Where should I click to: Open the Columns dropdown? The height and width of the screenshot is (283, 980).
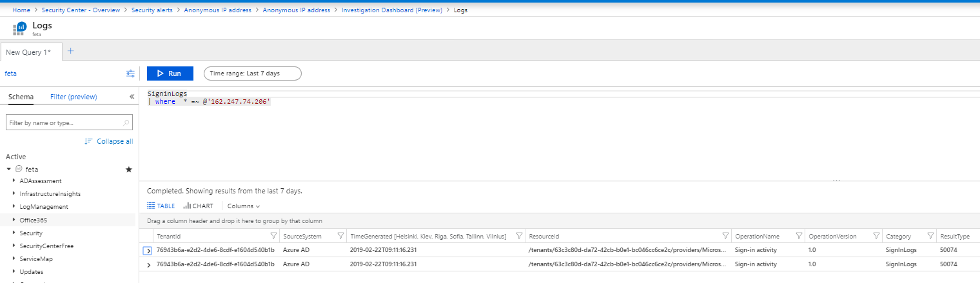(x=244, y=206)
